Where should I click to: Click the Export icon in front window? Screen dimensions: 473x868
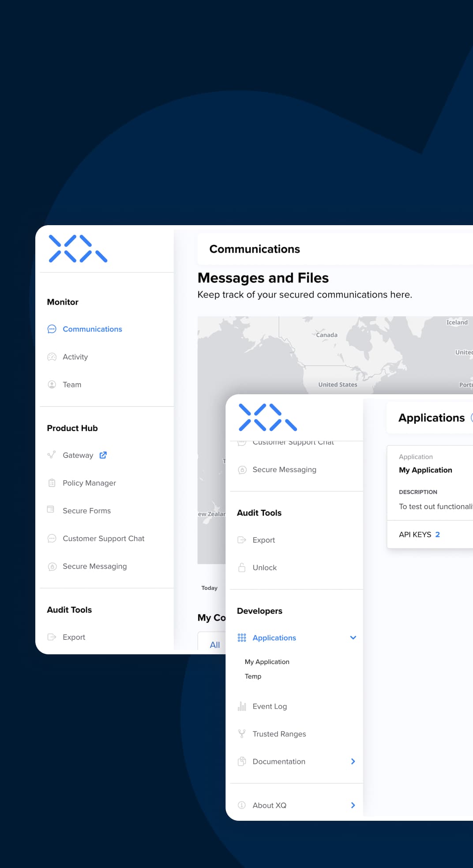click(241, 540)
